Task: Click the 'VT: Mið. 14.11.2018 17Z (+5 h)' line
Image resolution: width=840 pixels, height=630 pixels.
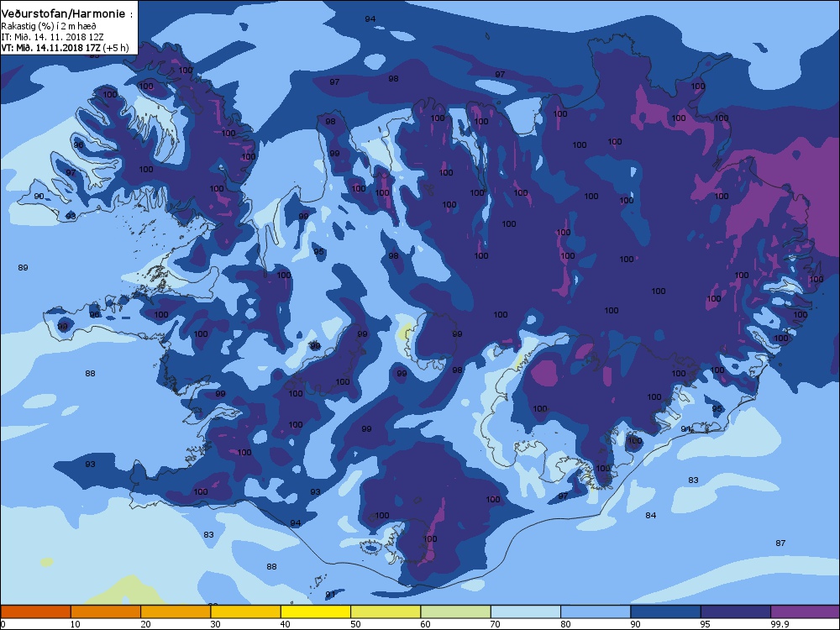Action: [65, 48]
